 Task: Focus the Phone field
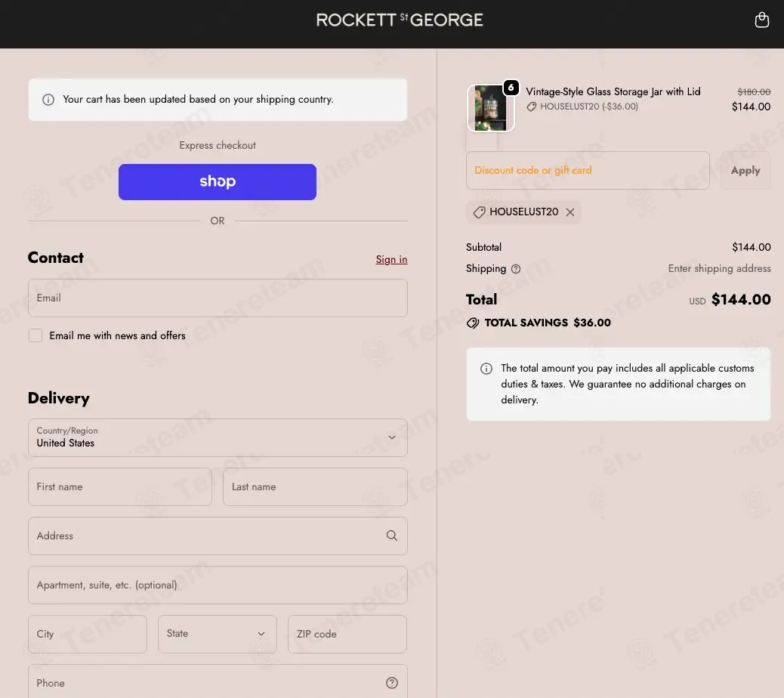(x=218, y=682)
